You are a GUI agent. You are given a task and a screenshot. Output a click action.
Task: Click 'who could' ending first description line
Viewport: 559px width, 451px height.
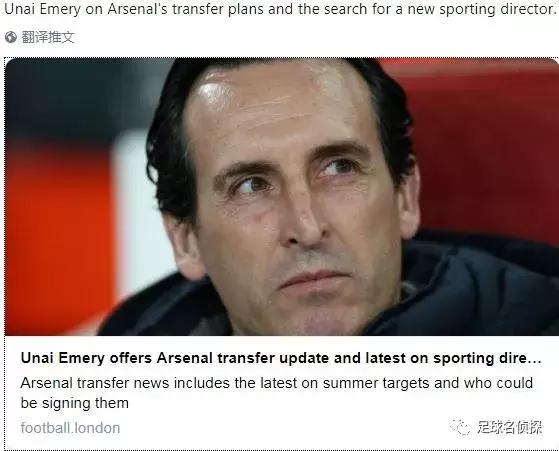click(x=498, y=383)
